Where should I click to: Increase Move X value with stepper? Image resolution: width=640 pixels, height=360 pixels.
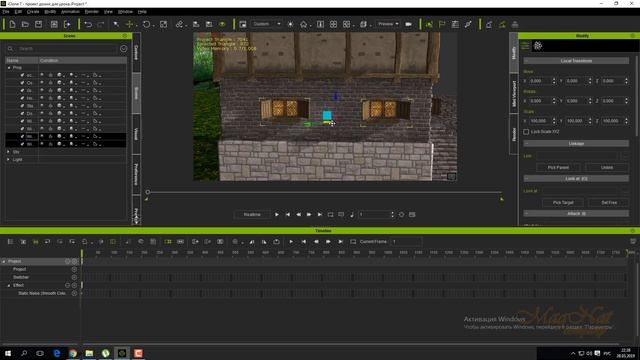point(554,79)
